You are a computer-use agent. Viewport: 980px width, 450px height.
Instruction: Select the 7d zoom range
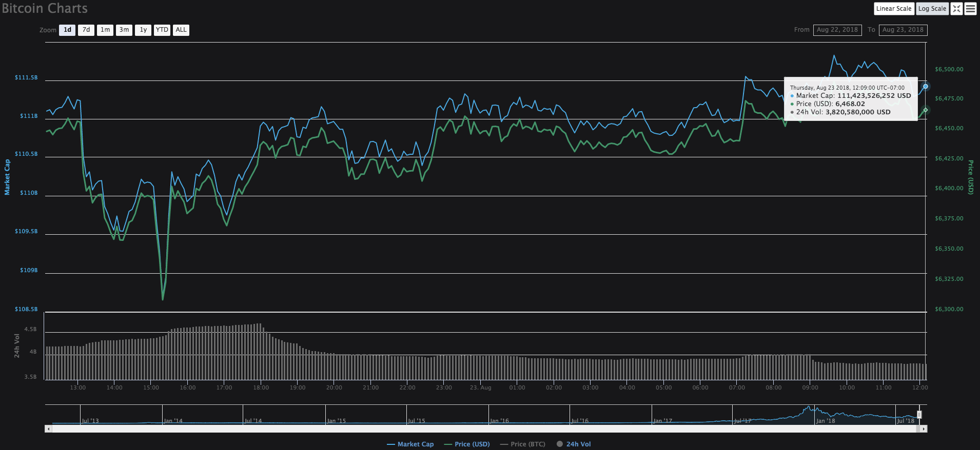click(x=86, y=30)
